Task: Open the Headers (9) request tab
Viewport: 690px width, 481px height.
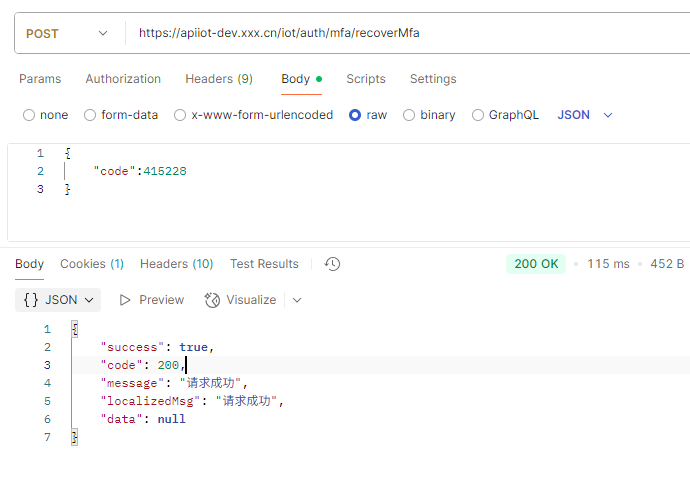Action: click(219, 79)
